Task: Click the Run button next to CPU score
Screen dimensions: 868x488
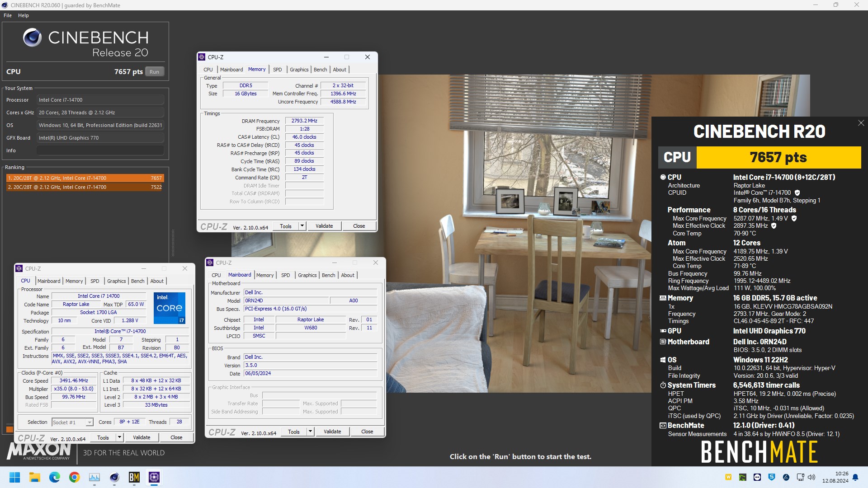Action: (154, 72)
